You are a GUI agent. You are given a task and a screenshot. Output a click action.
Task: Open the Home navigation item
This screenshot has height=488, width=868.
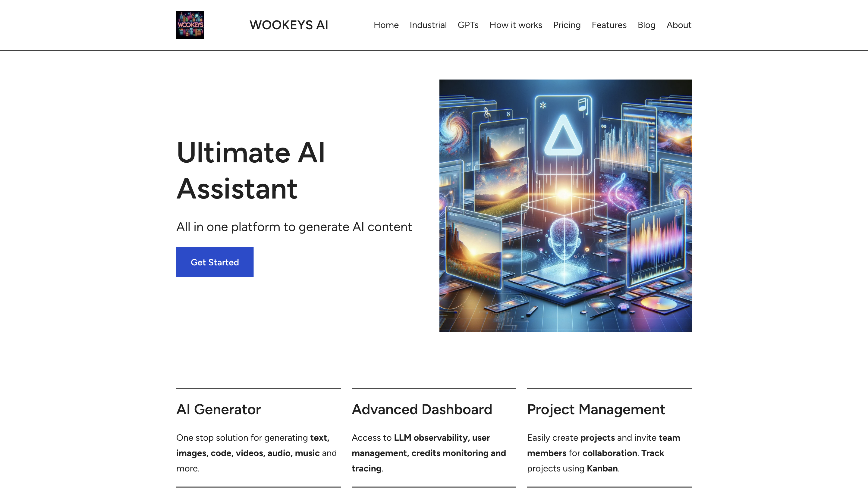coord(386,25)
